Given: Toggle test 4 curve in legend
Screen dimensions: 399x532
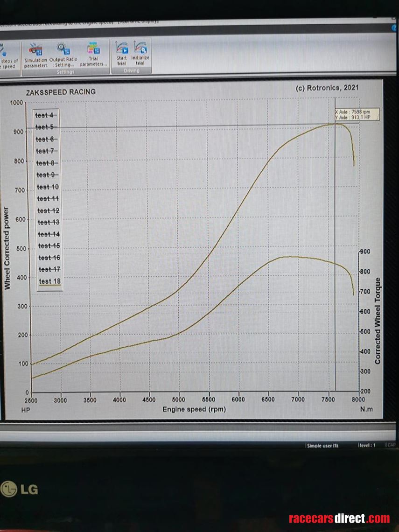Looking at the screenshot, I should (x=46, y=115).
